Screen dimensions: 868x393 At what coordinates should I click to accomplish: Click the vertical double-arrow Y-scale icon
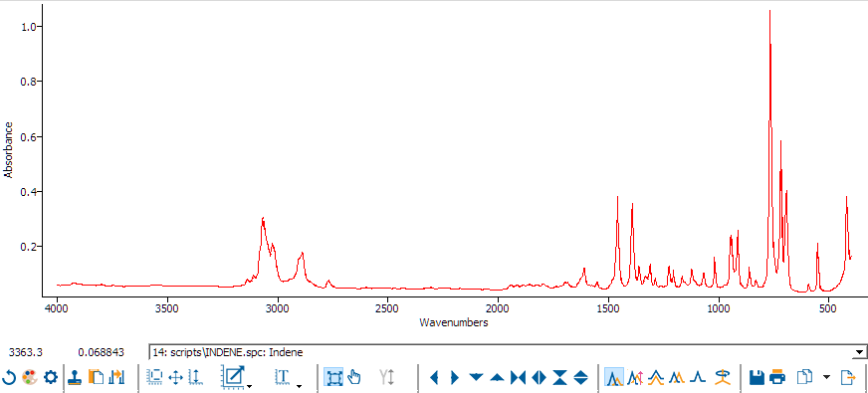pos(195,378)
